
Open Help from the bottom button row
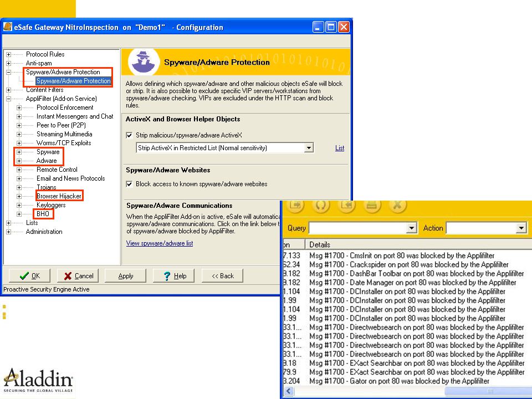point(174,276)
